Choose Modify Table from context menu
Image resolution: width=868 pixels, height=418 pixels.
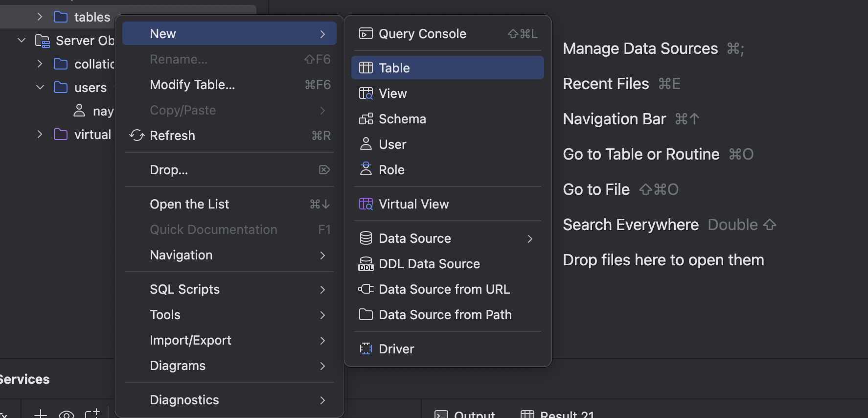coord(192,85)
